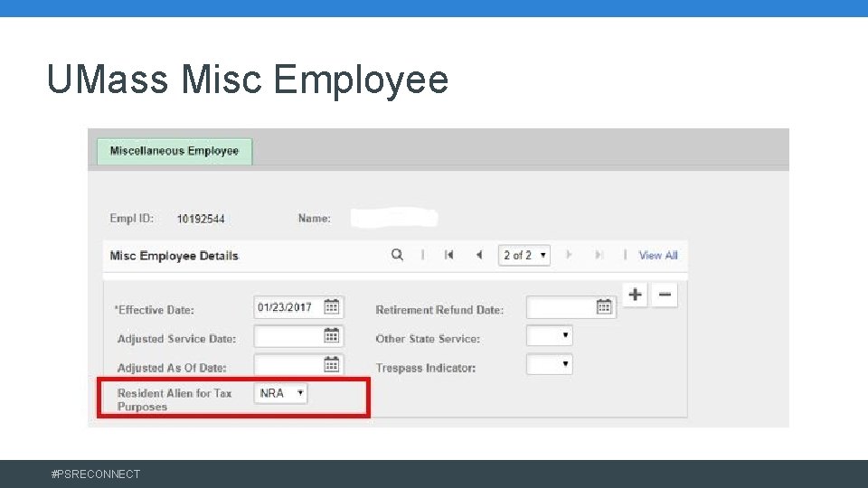The height and width of the screenshot is (488, 868).
Task: Open the Trespass Indicator dropdown
Action: 550,364
